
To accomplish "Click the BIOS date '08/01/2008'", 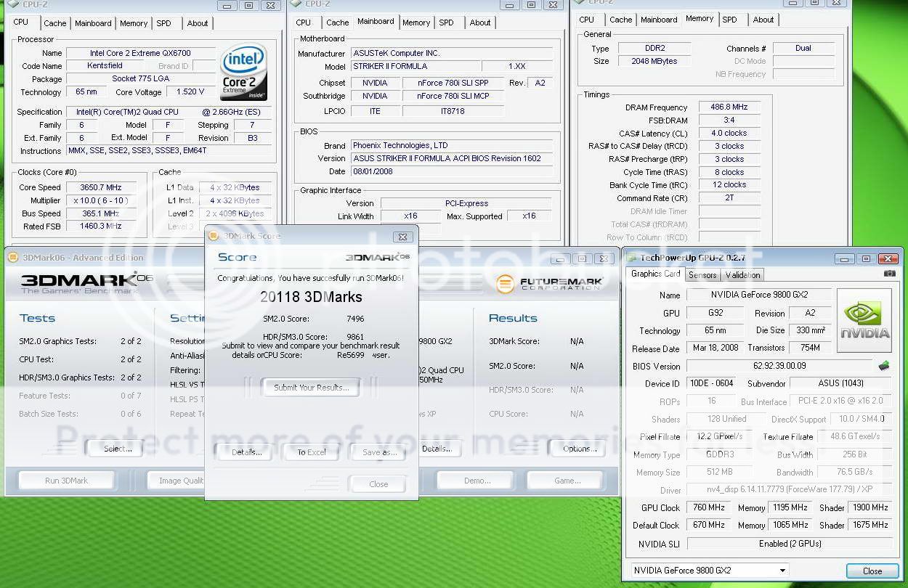I will coord(452,171).
